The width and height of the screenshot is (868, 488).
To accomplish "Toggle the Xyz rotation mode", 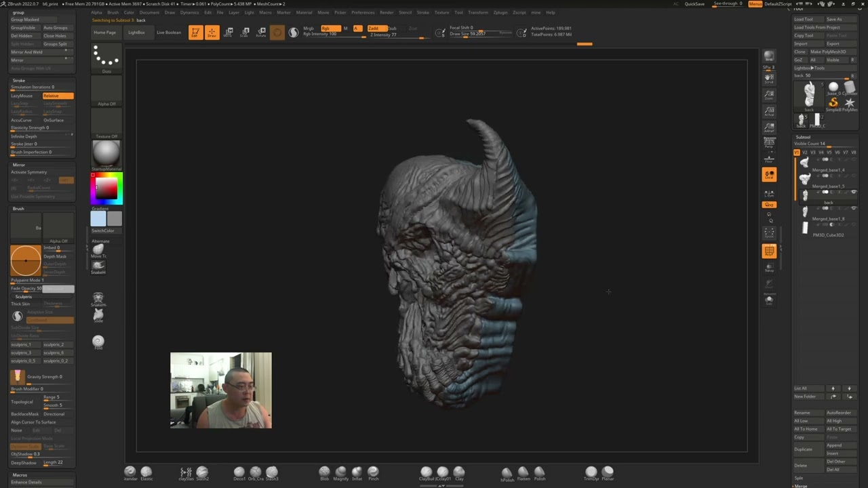I will (769, 205).
